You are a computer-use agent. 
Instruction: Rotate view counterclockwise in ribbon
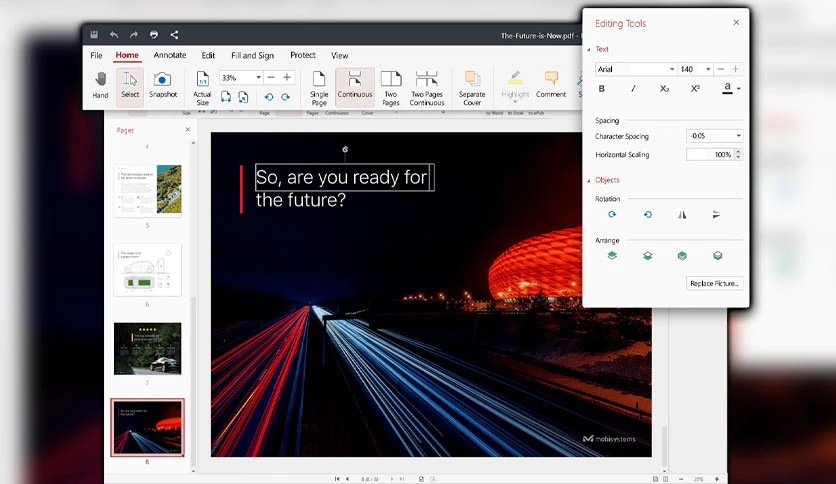click(269, 97)
